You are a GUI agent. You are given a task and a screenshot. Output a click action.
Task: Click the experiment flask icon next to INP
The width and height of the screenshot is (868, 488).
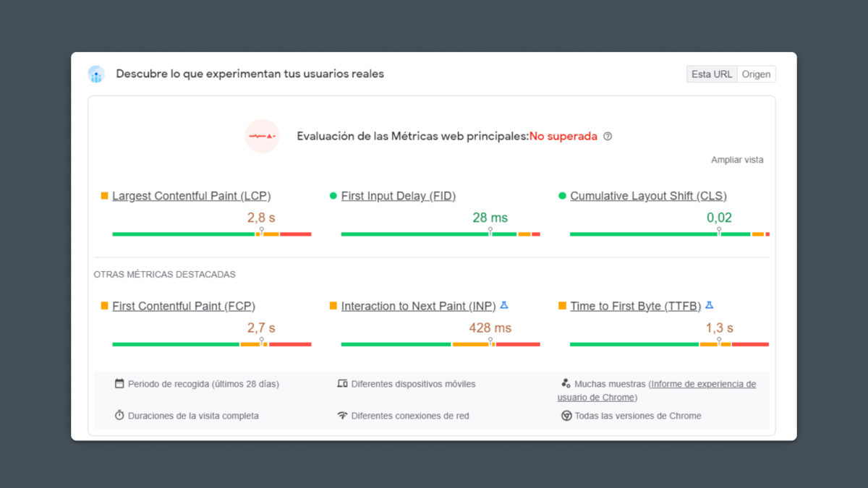pyautogui.click(x=503, y=304)
